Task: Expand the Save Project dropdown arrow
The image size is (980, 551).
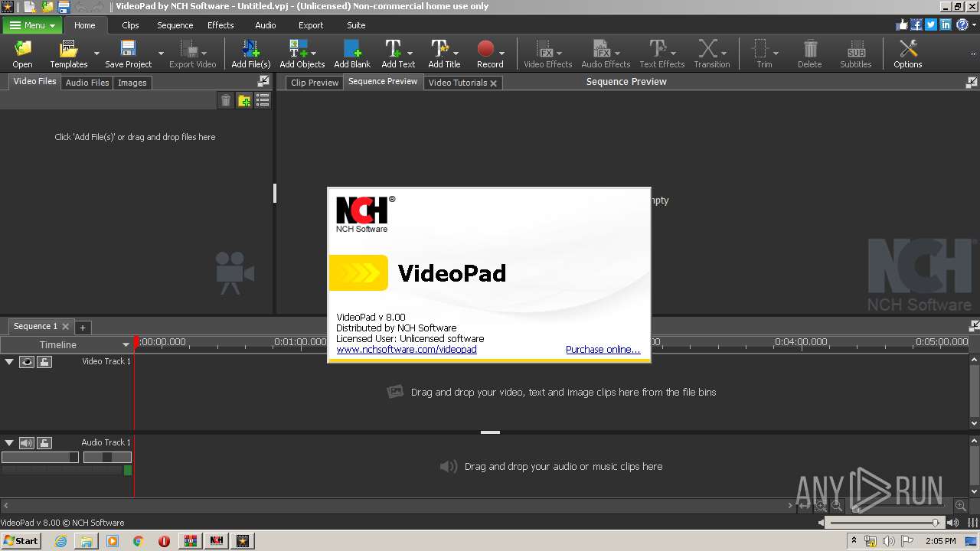Action: pyautogui.click(x=161, y=54)
